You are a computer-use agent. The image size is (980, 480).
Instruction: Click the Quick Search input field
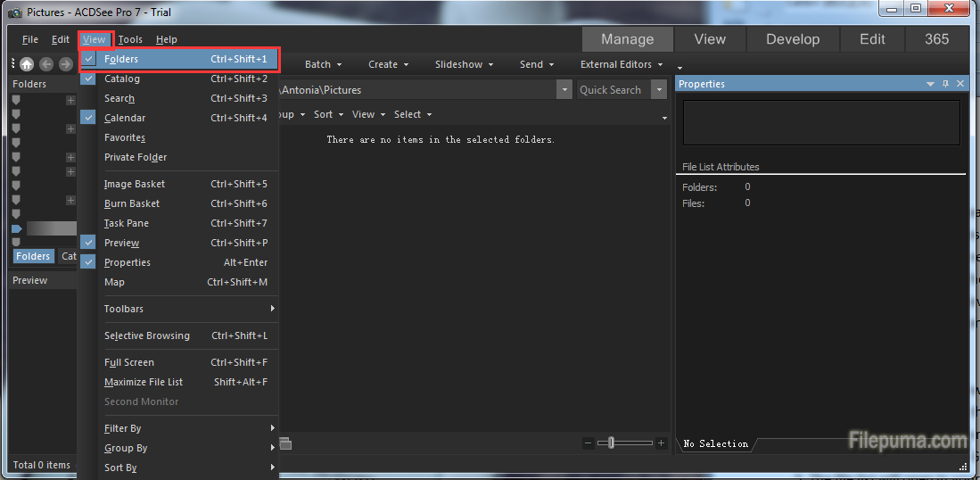(x=612, y=90)
